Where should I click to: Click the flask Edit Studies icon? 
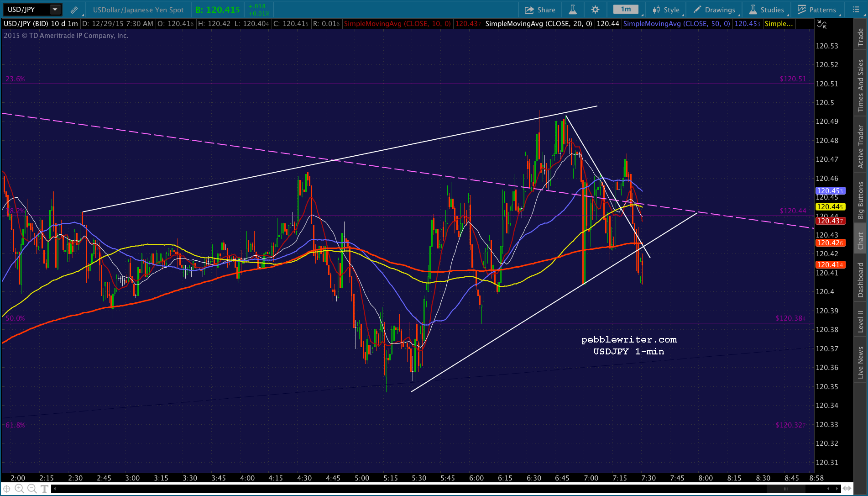pyautogui.click(x=572, y=10)
